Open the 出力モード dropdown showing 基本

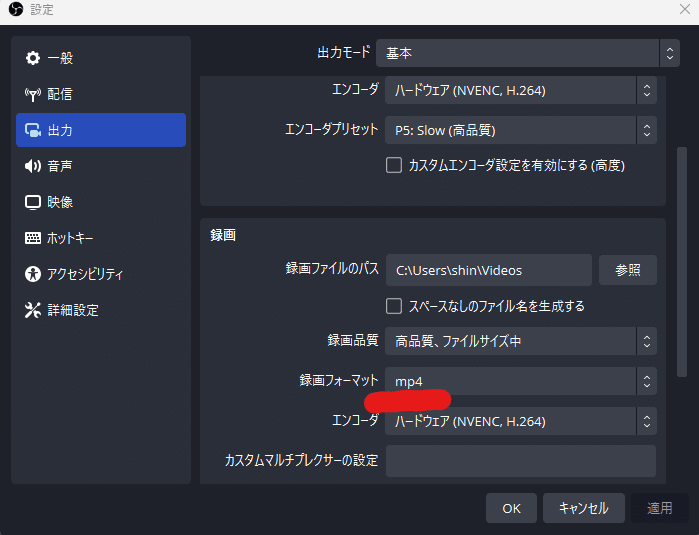[x=528, y=53]
